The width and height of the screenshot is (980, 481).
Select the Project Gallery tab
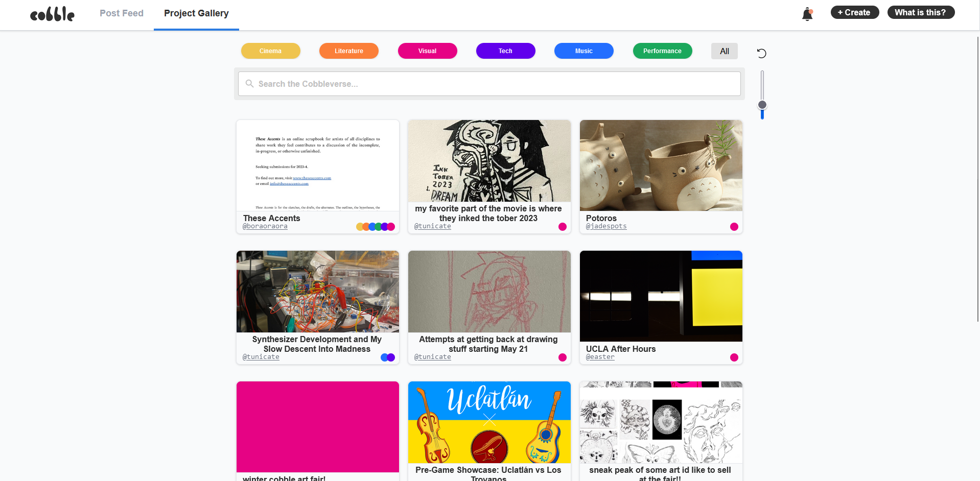click(196, 13)
